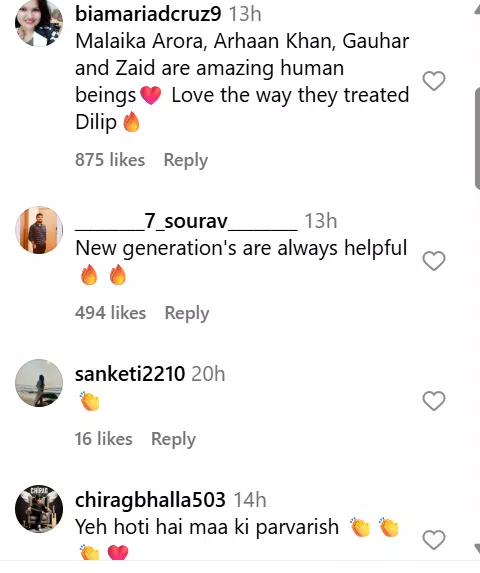The height and width of the screenshot is (573, 480).
Task: Open chiragbhalla503's avatar image
Action: 39,509
